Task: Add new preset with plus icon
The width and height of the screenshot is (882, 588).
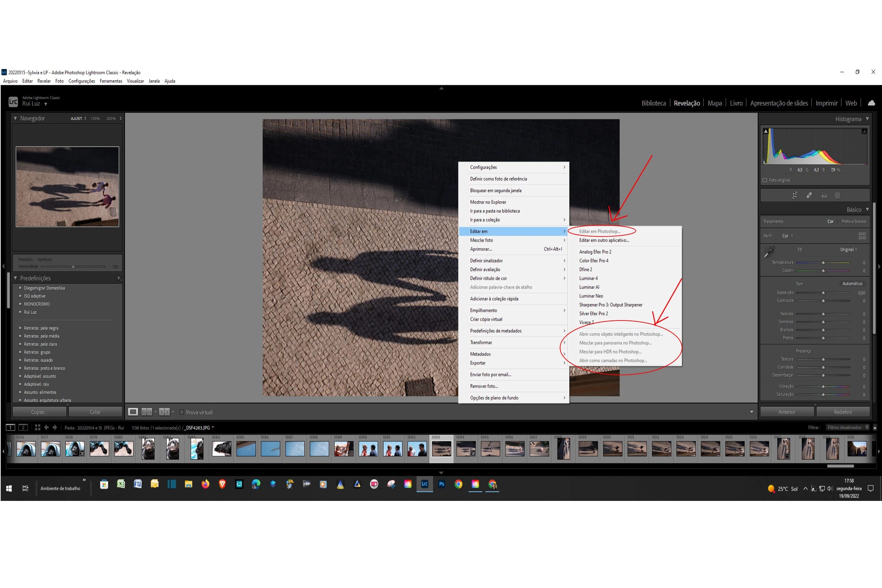Action: (x=119, y=278)
